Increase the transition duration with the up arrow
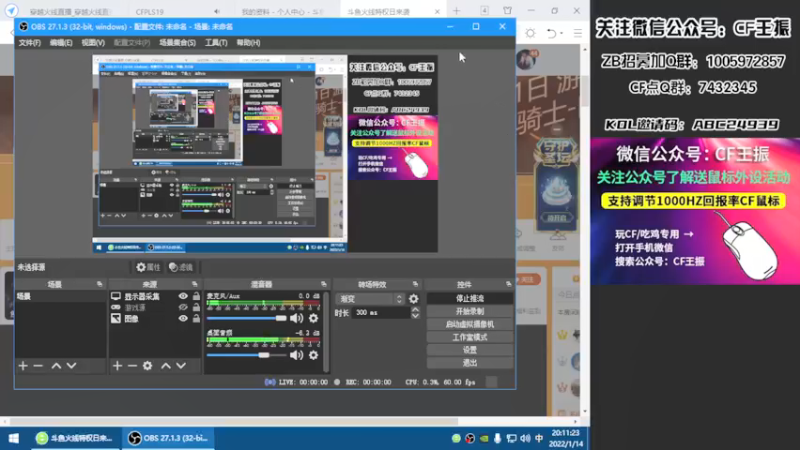800x450 pixels. point(415,309)
